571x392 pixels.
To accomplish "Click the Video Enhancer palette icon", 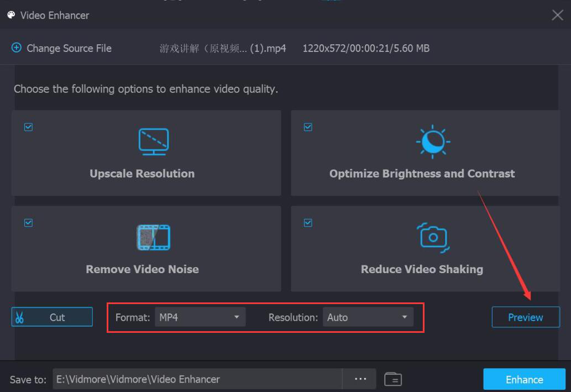I will [x=11, y=15].
